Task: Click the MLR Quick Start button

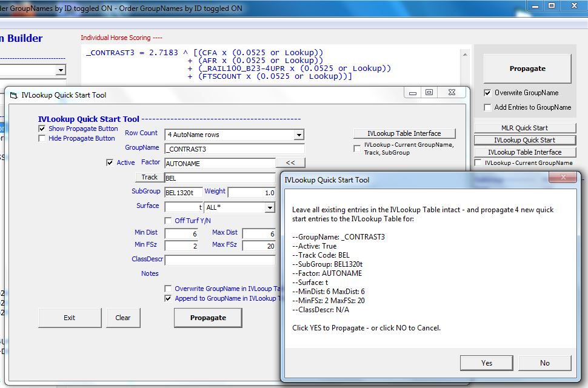Action: coord(524,128)
